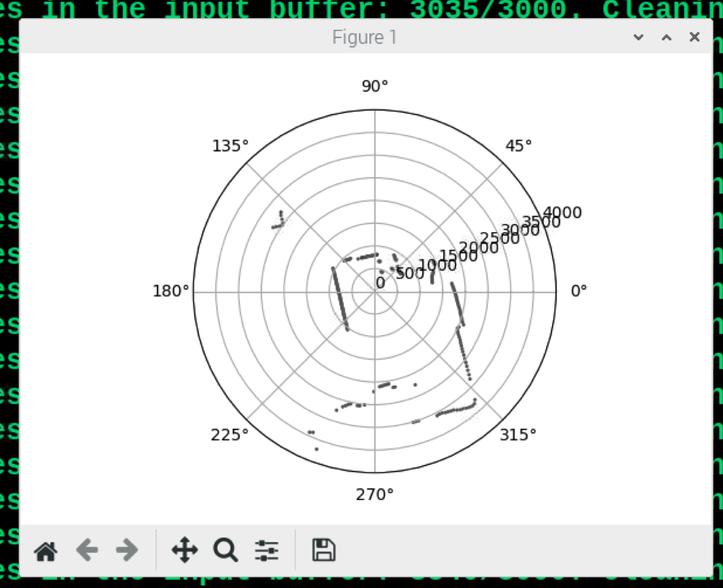723x588 pixels.
Task: Click the 135° angle label
Action: point(231,146)
